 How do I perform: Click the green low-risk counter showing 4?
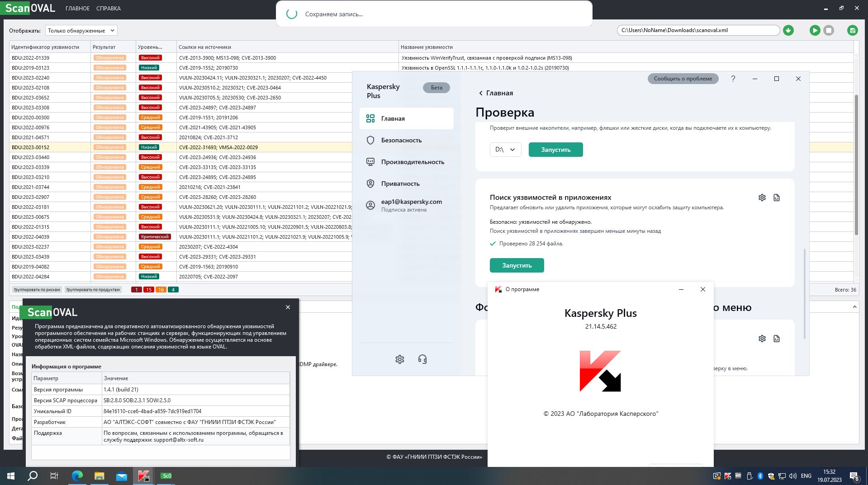coord(173,290)
